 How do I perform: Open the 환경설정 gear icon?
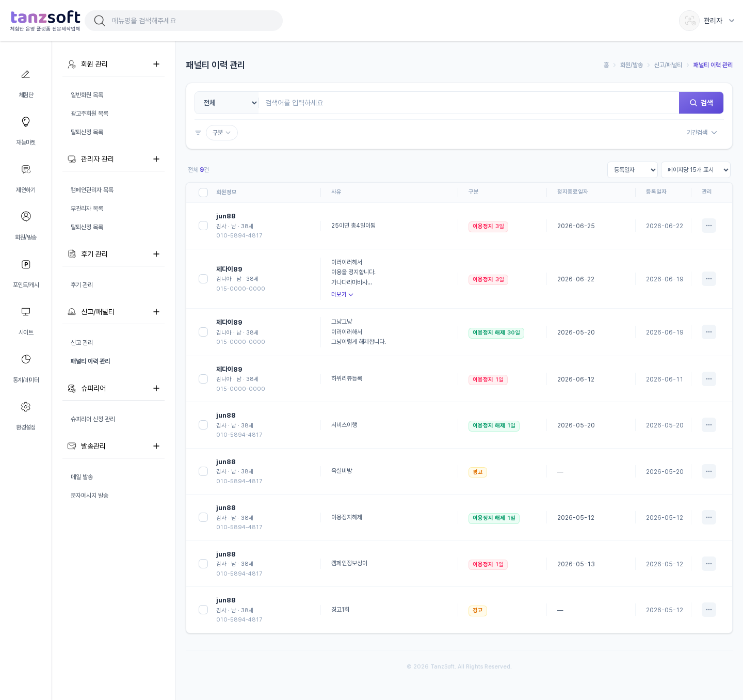(26, 407)
